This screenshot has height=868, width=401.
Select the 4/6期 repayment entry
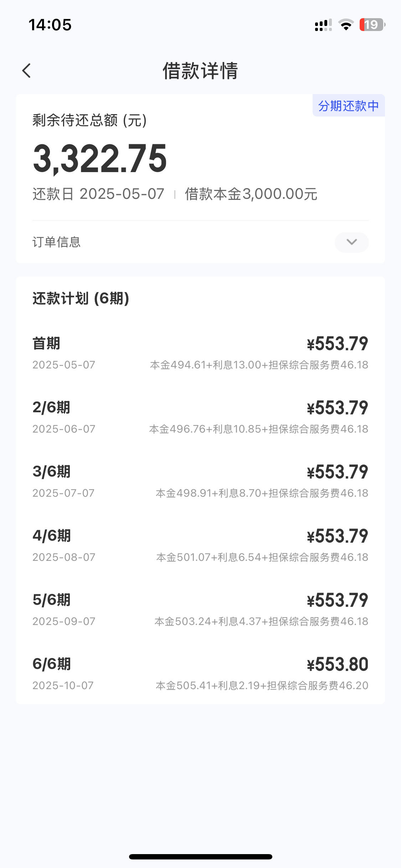[200, 546]
